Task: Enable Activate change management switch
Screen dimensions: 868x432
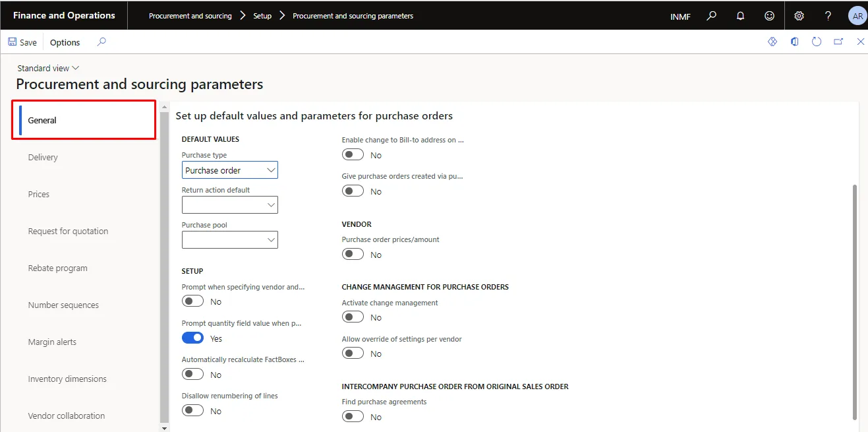Action: pos(353,317)
